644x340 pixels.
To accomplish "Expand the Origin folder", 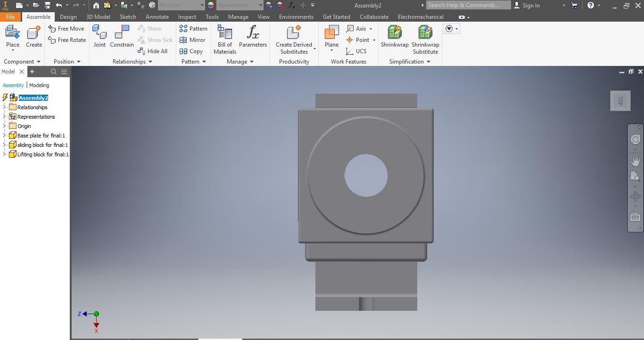I will point(4,126).
